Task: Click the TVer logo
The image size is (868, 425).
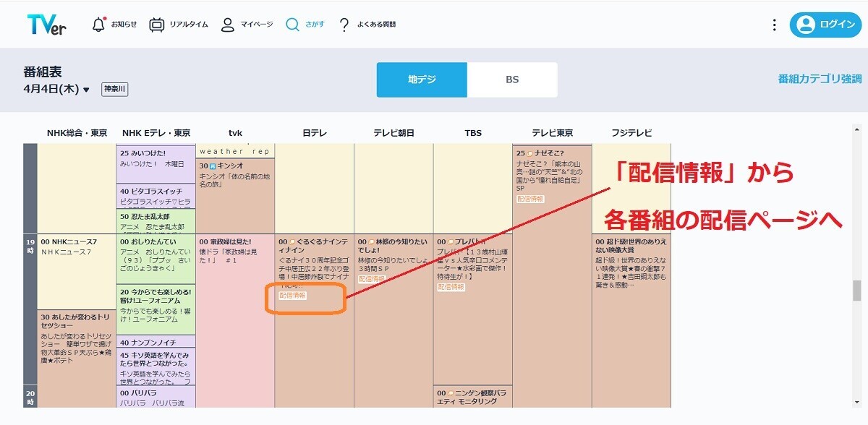Action: point(47,23)
